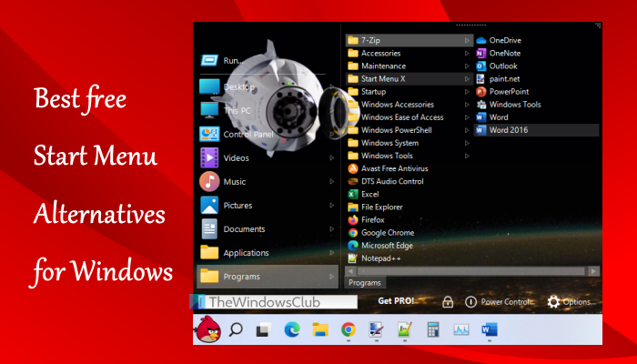
Task: Click the Applications label
Action: pyautogui.click(x=247, y=253)
